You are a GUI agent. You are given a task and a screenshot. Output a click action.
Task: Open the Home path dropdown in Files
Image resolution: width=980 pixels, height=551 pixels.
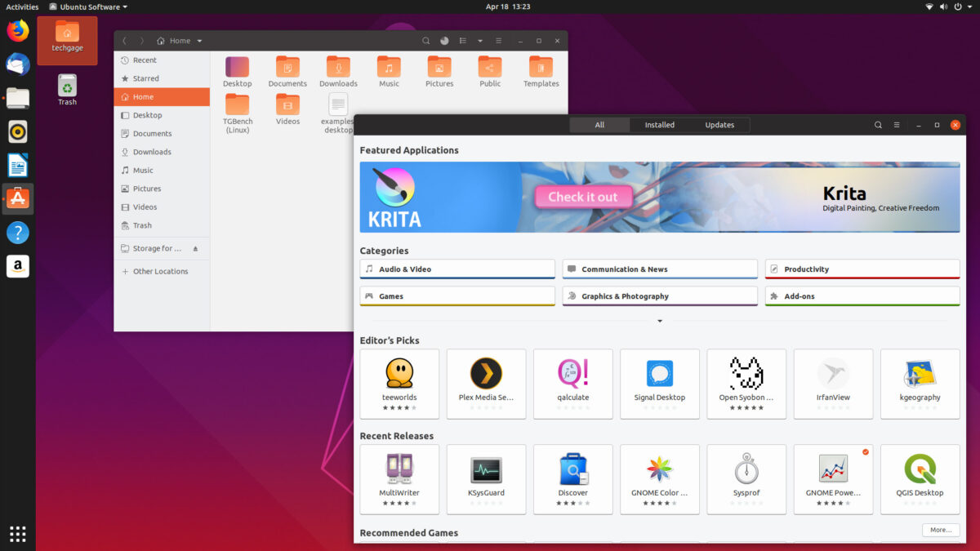(199, 41)
